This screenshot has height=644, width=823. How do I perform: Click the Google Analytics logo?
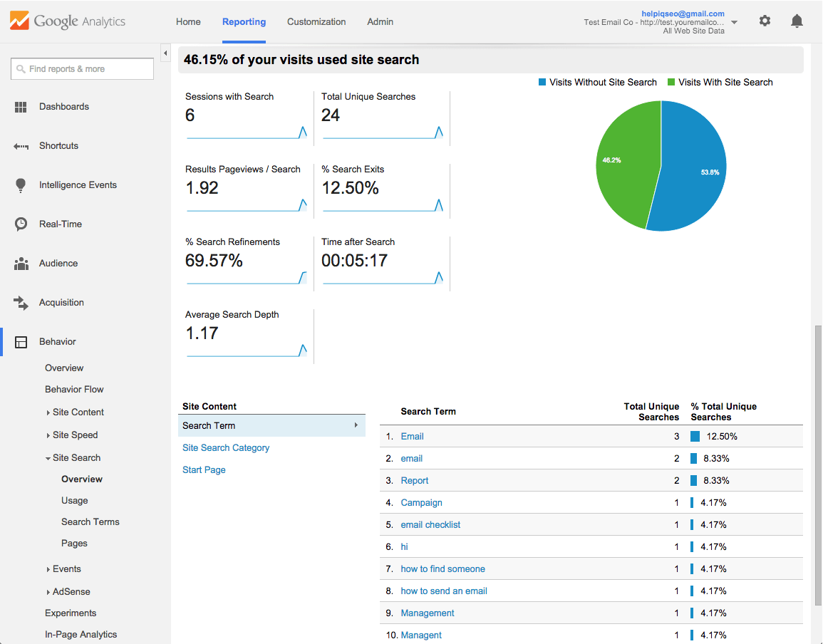click(x=68, y=21)
